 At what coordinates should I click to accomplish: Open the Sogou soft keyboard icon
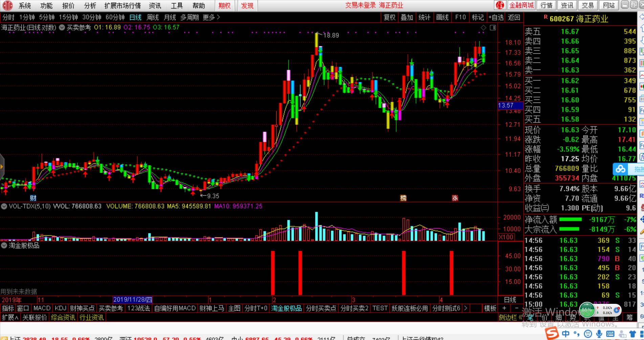tap(610, 334)
